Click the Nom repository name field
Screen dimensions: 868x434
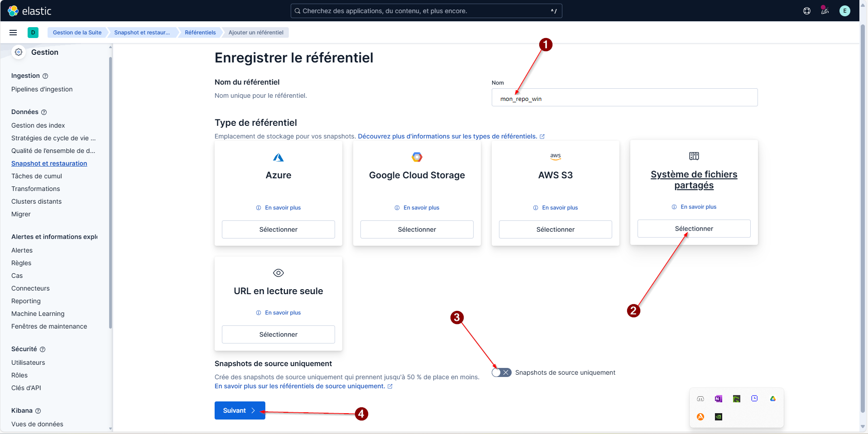click(624, 98)
